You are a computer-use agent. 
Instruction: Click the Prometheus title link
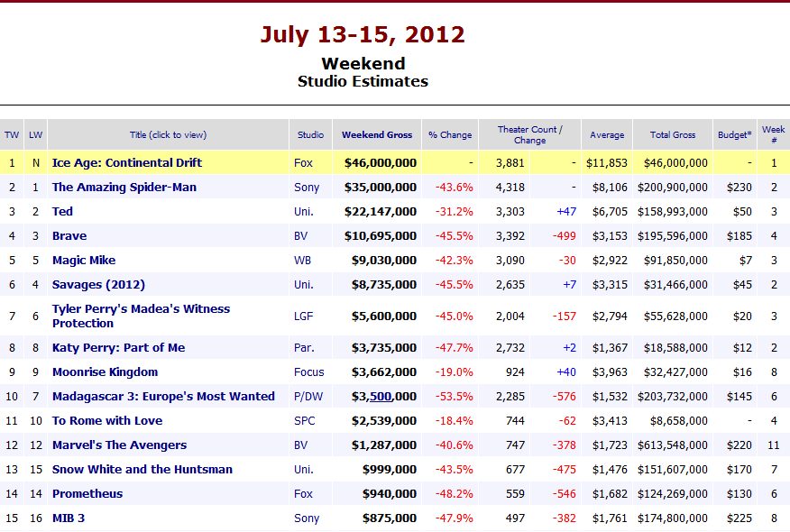tap(87, 493)
